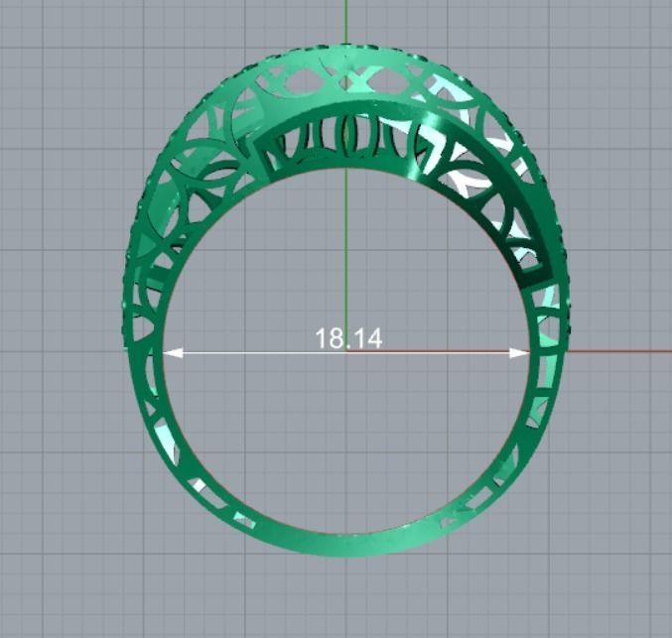Select the white dimension line's right arrowhead
The image size is (672, 638).
pos(519,352)
